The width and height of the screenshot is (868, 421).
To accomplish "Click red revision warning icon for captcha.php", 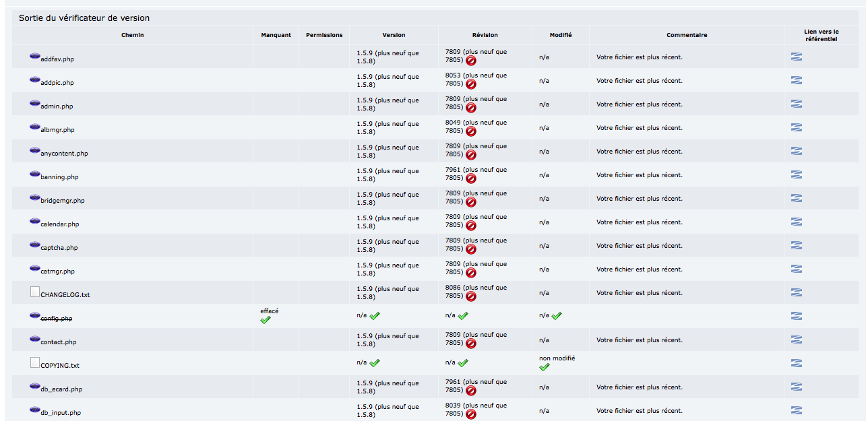I will pyautogui.click(x=471, y=249).
